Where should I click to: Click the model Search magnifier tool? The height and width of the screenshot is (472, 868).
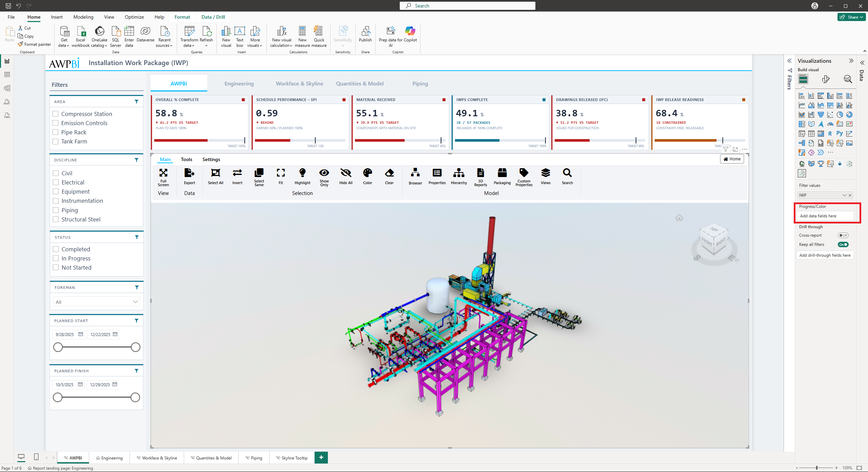click(567, 176)
